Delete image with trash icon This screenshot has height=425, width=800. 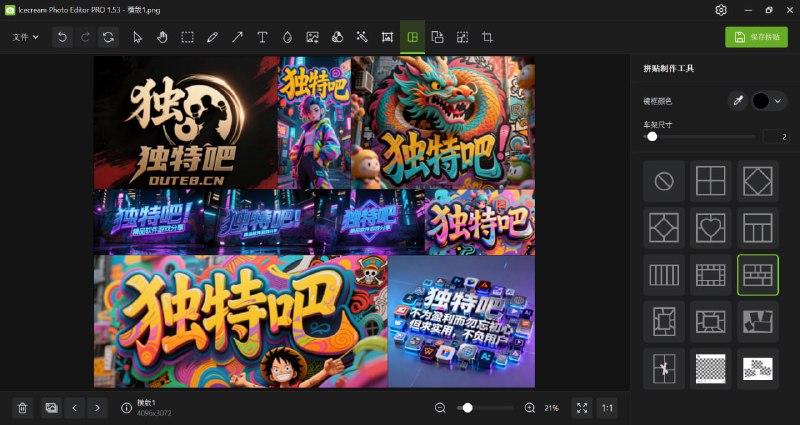click(22, 408)
